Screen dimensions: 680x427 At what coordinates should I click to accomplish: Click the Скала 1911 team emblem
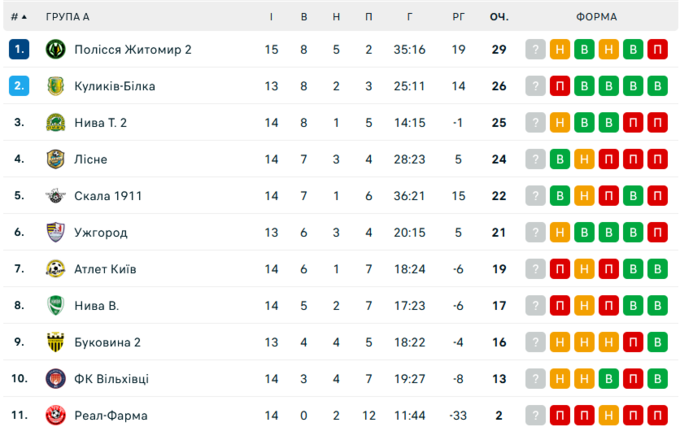click(x=55, y=196)
